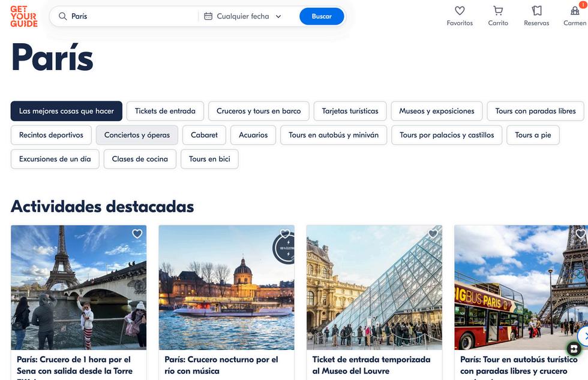Click the calendar icon in date selector
Image resolution: width=588 pixels, height=380 pixels.
pos(208,16)
